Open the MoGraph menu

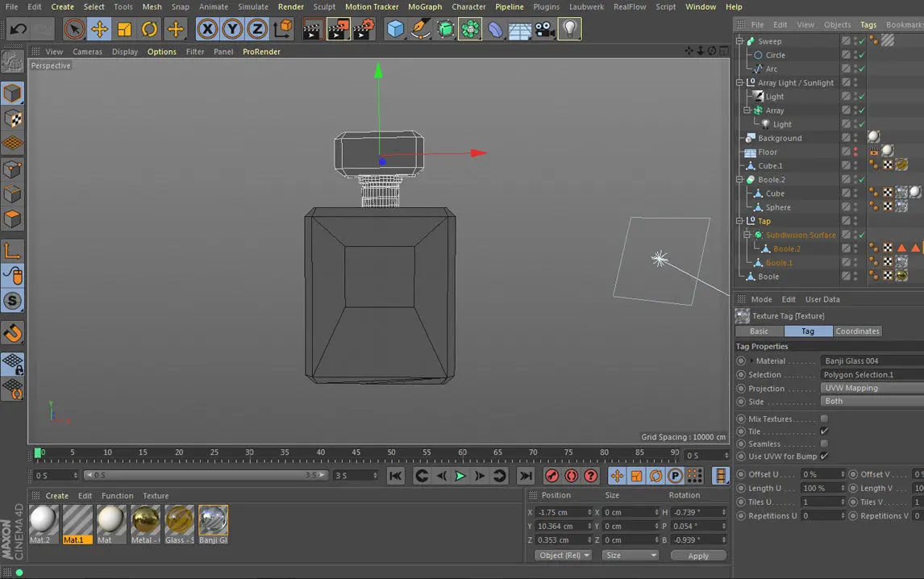tap(425, 6)
